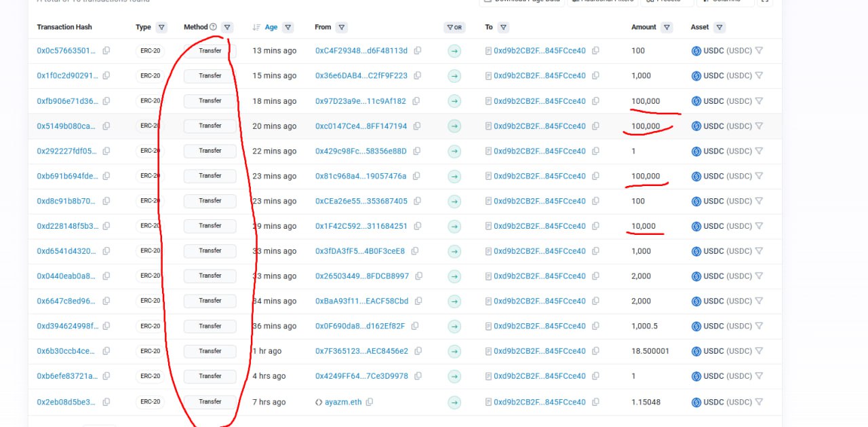This screenshot has width=868, height=427.
Task: Copy transaction hash 0x5149b080ca
Action: tap(106, 126)
